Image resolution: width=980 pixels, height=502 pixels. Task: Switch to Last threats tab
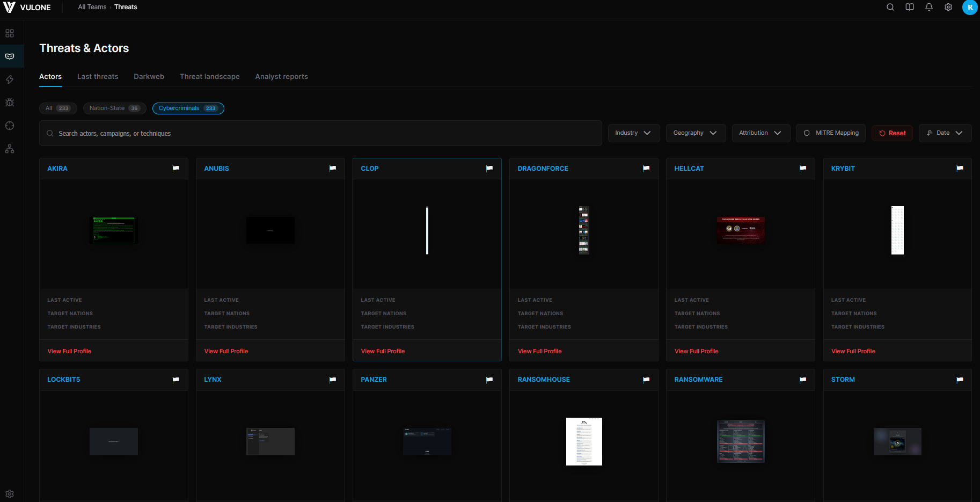pyautogui.click(x=98, y=77)
